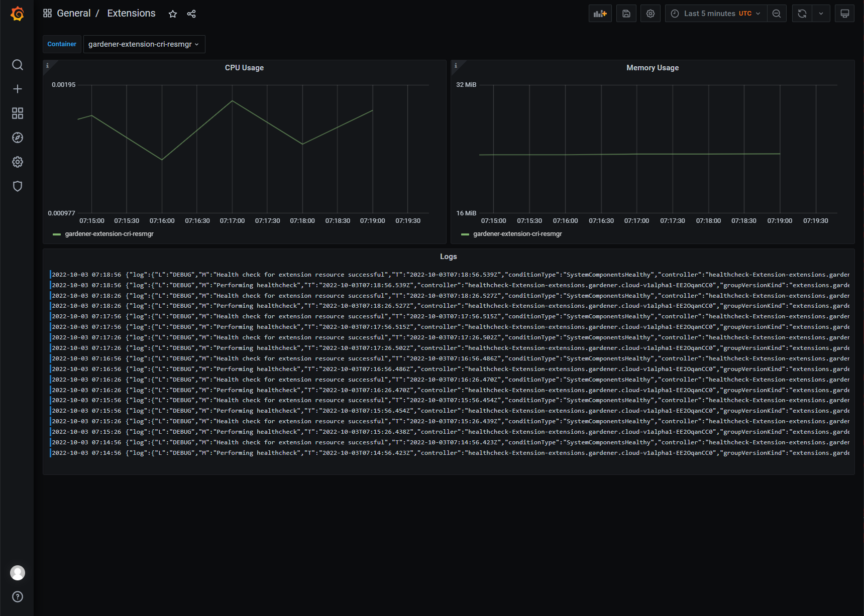Add a new panel to dashboard
The height and width of the screenshot is (616, 864).
600,14
